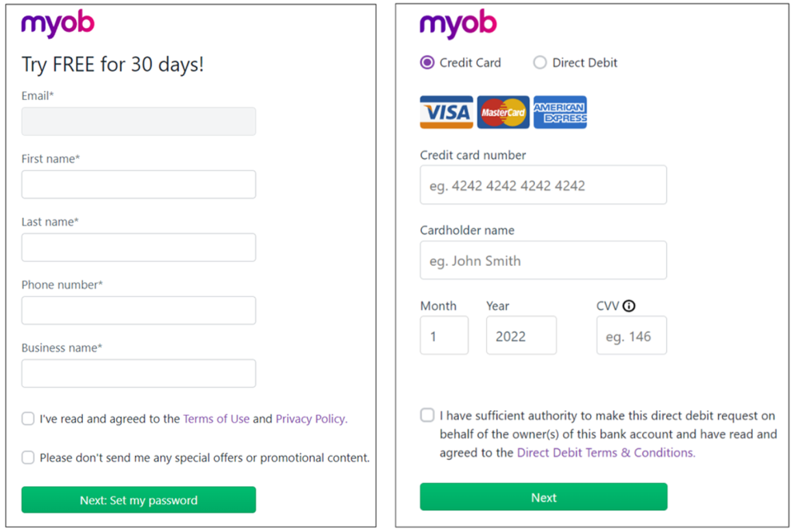This screenshot has width=794, height=532.
Task: Open the Privacy Policy link
Action: [312, 419]
